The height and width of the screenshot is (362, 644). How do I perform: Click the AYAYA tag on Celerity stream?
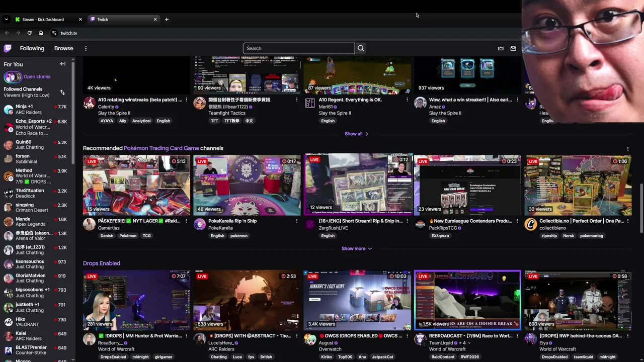tap(107, 121)
